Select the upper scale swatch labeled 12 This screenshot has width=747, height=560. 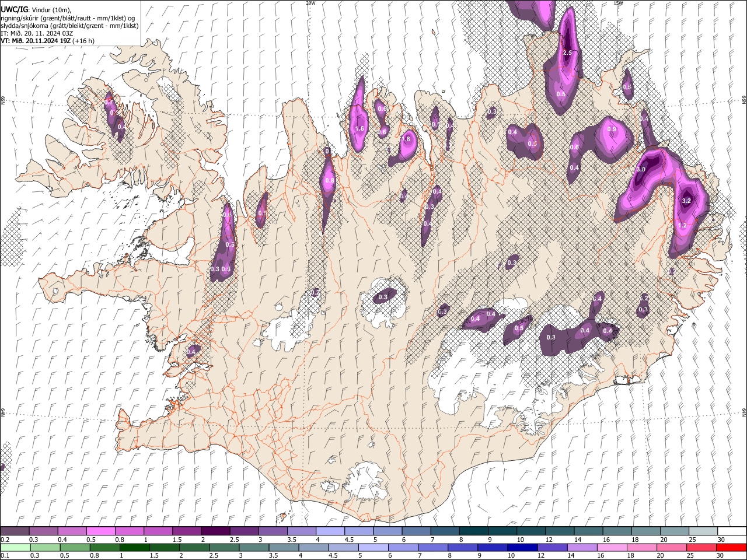tap(560, 531)
